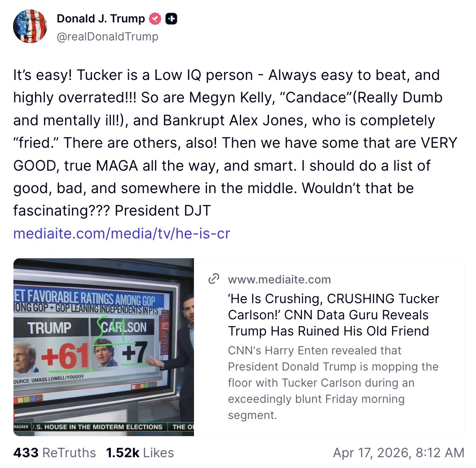This screenshot has height=468, width=476.
Task: Click the black plus badge beside name
Action: point(172,19)
